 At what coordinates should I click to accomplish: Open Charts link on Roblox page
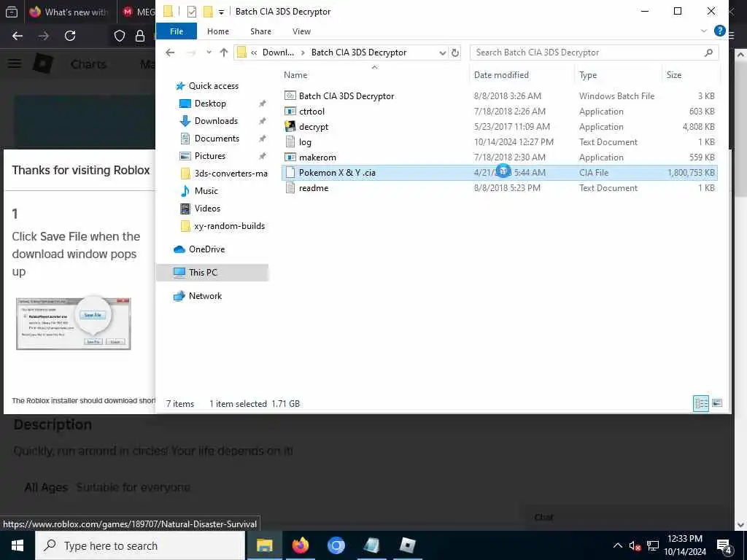tap(88, 64)
